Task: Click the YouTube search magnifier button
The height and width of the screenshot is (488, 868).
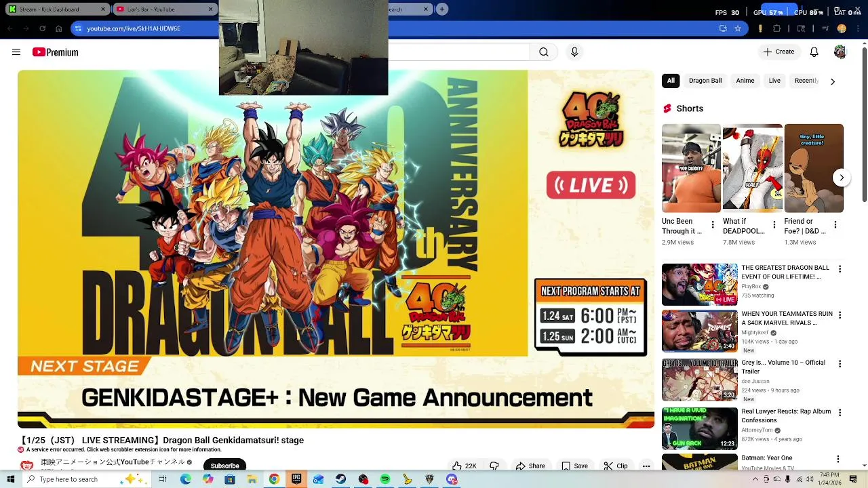Action: tap(544, 52)
